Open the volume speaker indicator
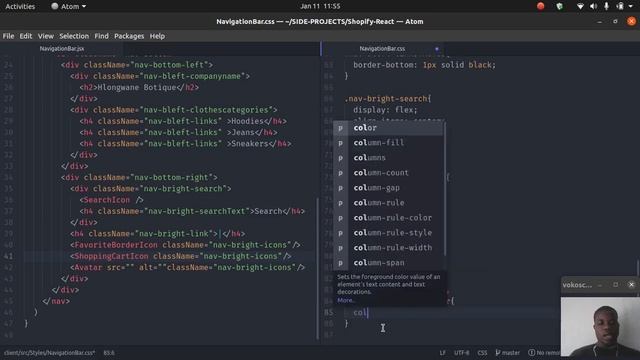This screenshot has width=640, height=360. [593, 6]
